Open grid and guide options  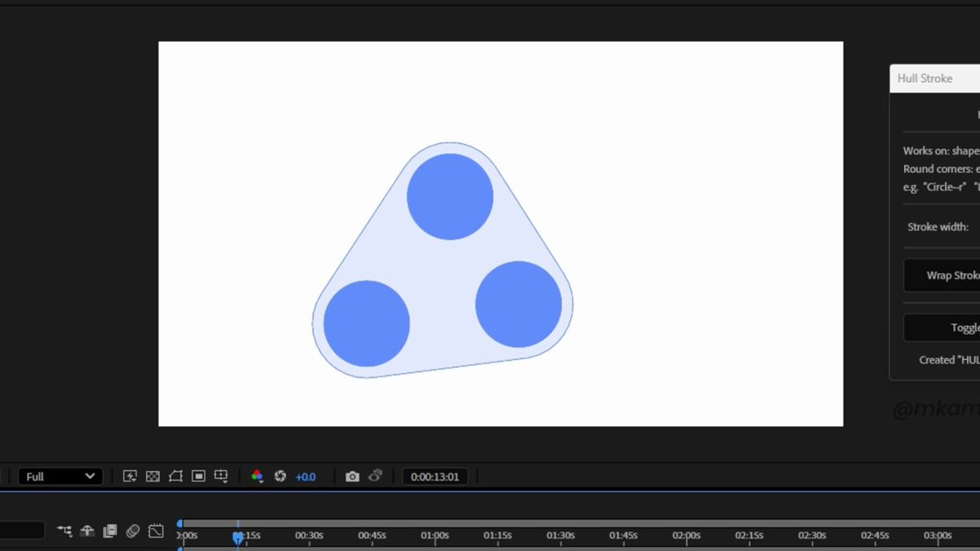pos(221,476)
